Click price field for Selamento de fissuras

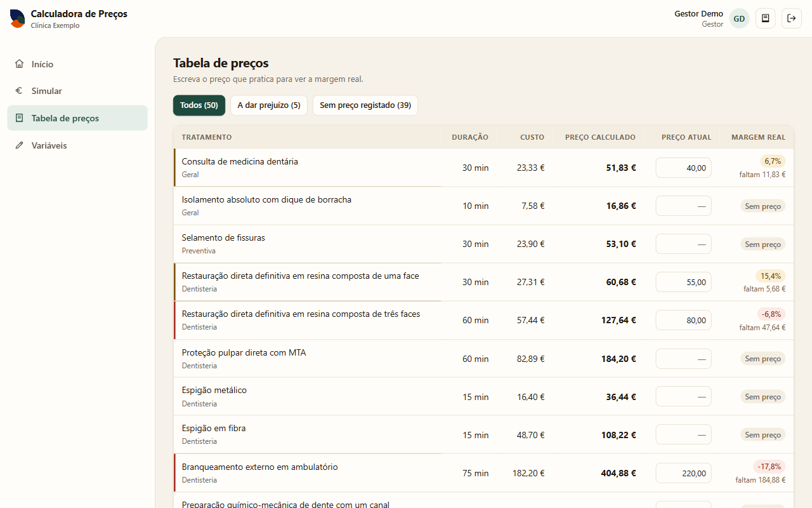tap(683, 244)
